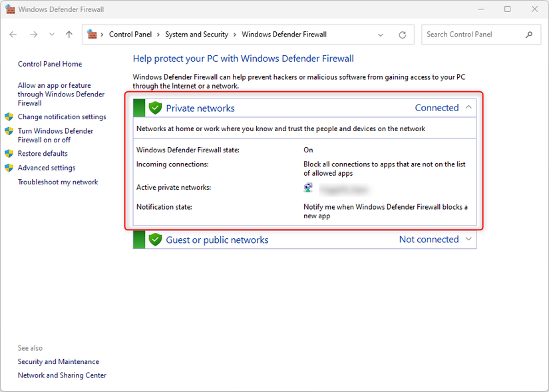Open Advanced settings link
The image size is (549, 392).
(x=47, y=168)
